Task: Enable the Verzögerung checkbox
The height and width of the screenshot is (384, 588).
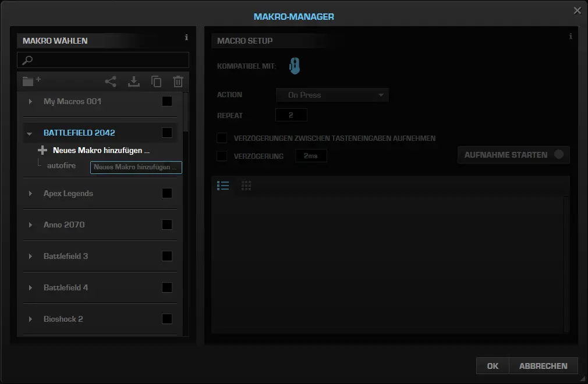Action: (x=222, y=156)
